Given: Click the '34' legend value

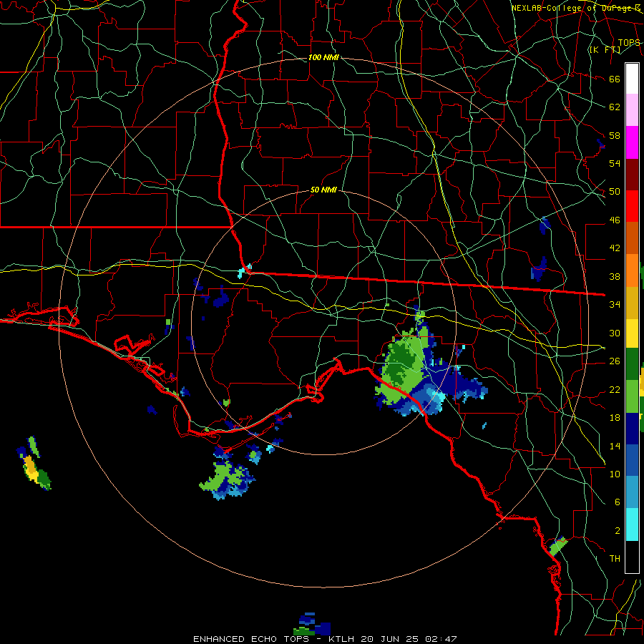Looking at the screenshot, I should click(615, 304).
